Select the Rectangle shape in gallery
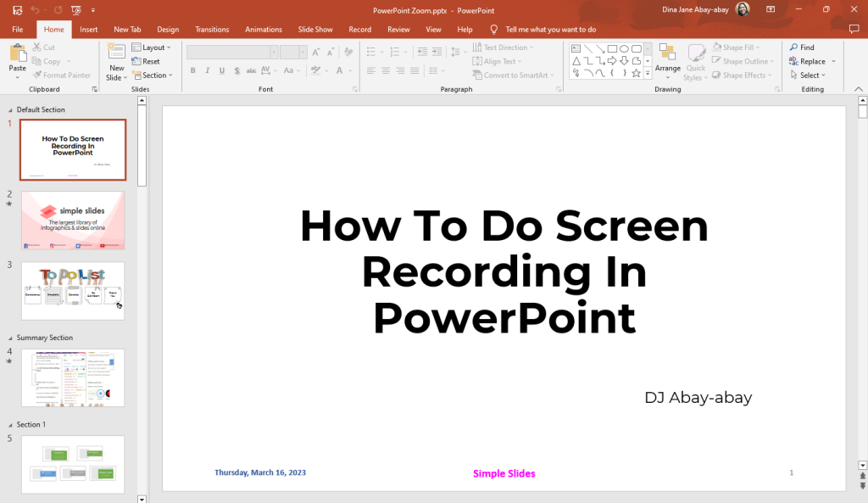 612,48
